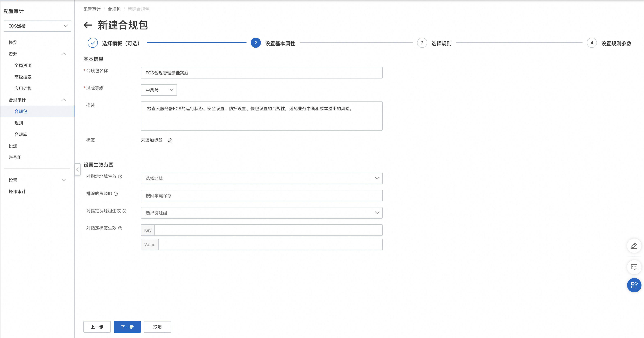The height and width of the screenshot is (338, 644).
Task: Open 规则 in the sidebar menu
Action: pos(19,123)
